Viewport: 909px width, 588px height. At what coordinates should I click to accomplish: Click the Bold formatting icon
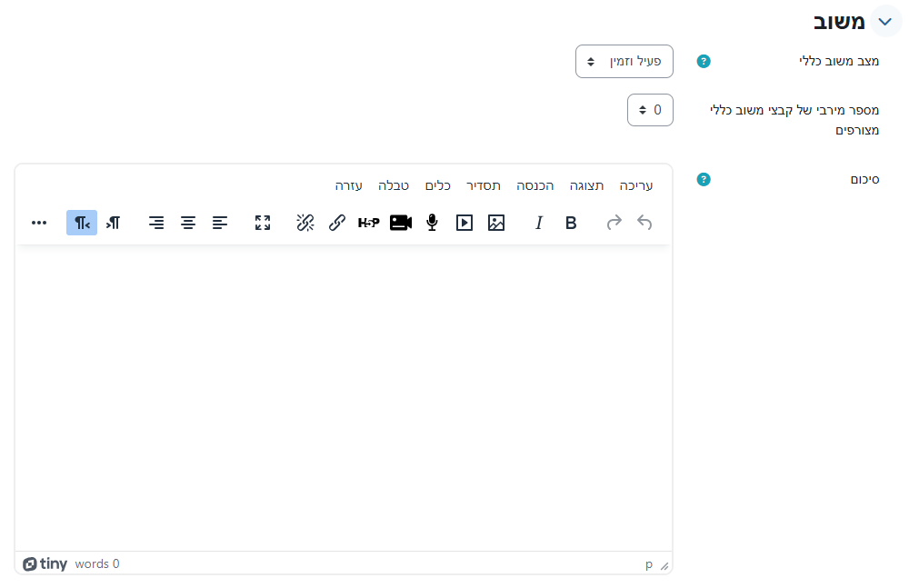point(571,223)
